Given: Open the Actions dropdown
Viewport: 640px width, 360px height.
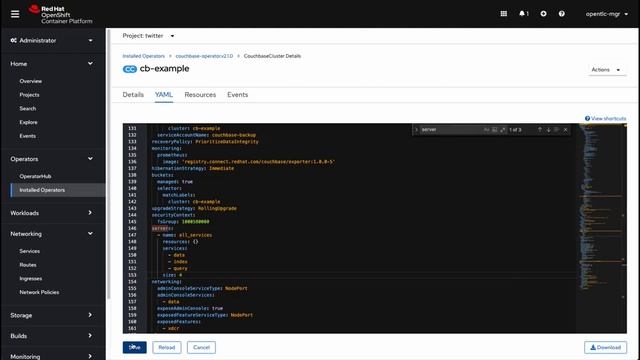Looking at the screenshot, I should (606, 70).
